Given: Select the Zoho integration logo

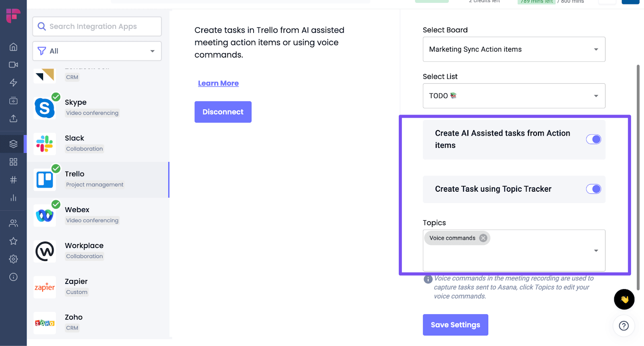Looking at the screenshot, I should (45, 323).
